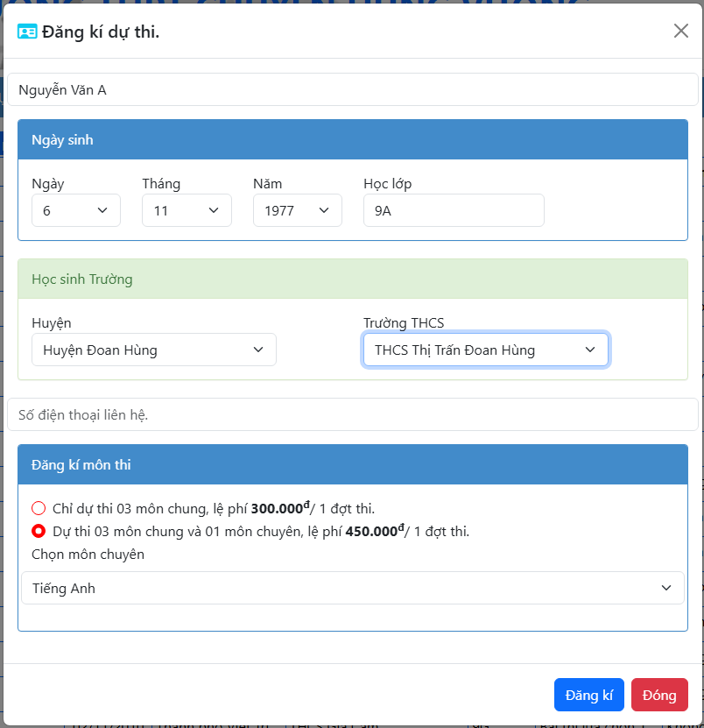Click the Đăng kí môn thi section header
This screenshot has width=704, height=728.
(x=352, y=464)
